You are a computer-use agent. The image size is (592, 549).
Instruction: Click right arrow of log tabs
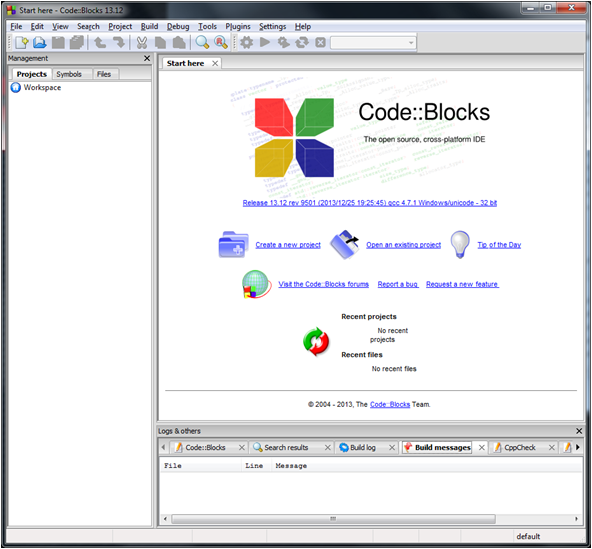pos(577,447)
